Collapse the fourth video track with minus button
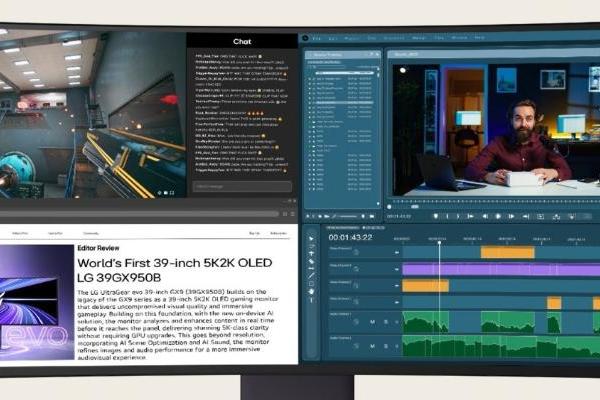600x400 pixels. (397, 302)
